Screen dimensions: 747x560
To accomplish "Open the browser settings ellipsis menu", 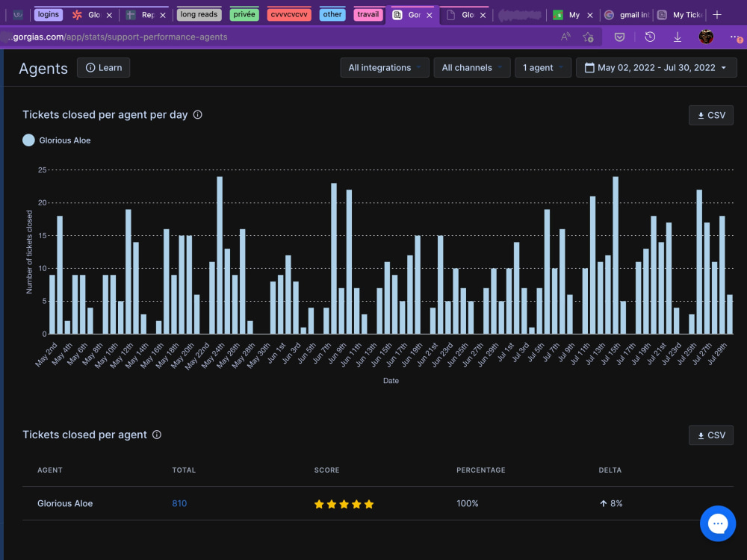I will [734, 37].
